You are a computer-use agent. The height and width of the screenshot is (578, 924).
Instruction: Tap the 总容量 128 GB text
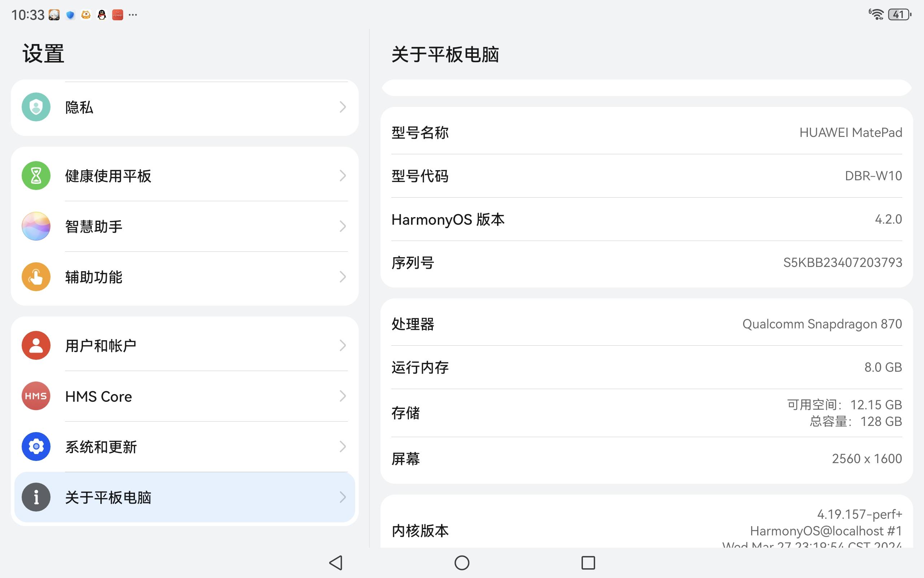click(856, 421)
